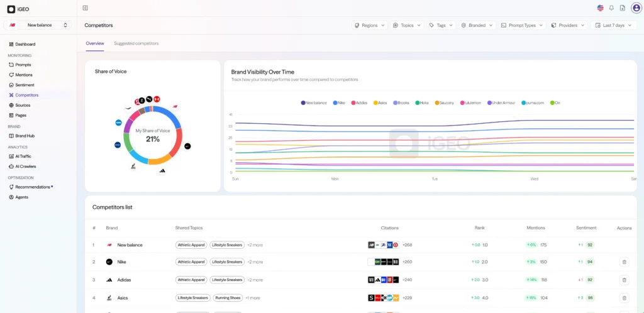This screenshot has width=644, height=313.
Task: Sort by the Sentiment column header
Action: 586,228
